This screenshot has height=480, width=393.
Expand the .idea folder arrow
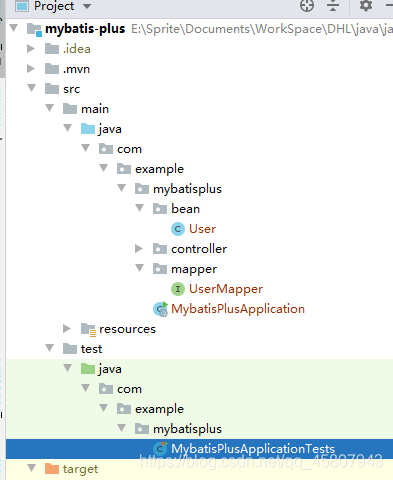click(31, 49)
